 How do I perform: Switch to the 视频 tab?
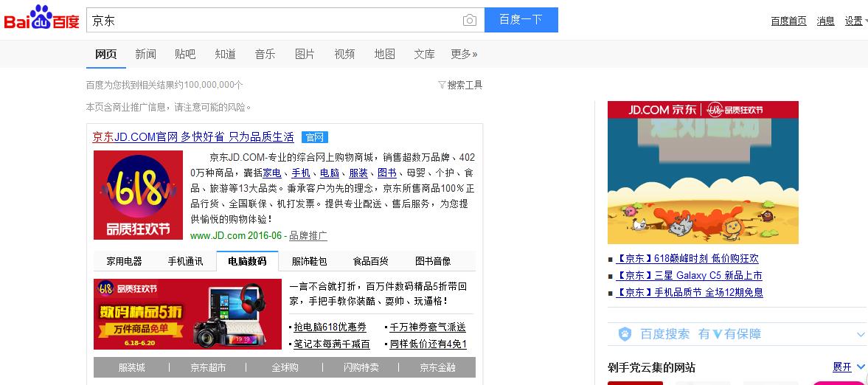click(345, 54)
